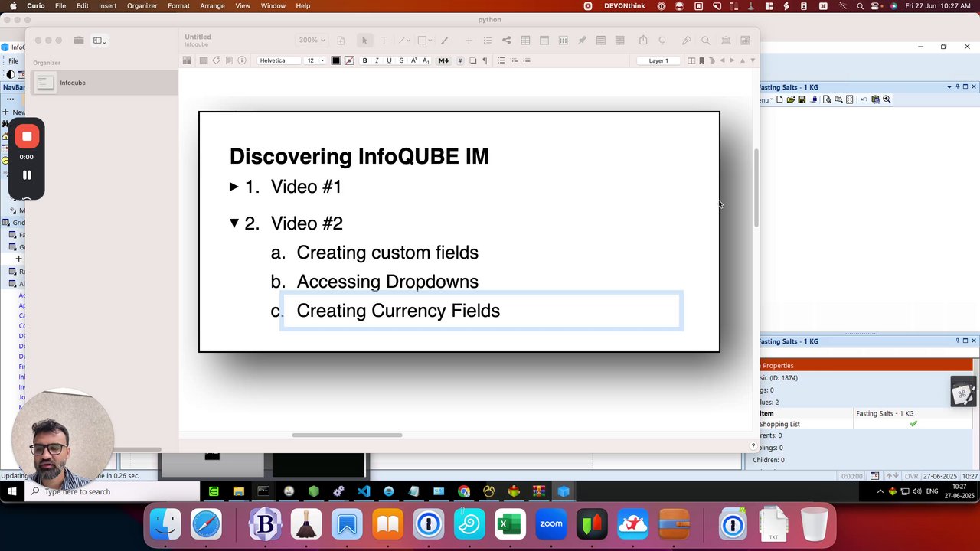Launch Safari from the Dock
The width and height of the screenshot is (980, 551).
[x=206, y=524]
